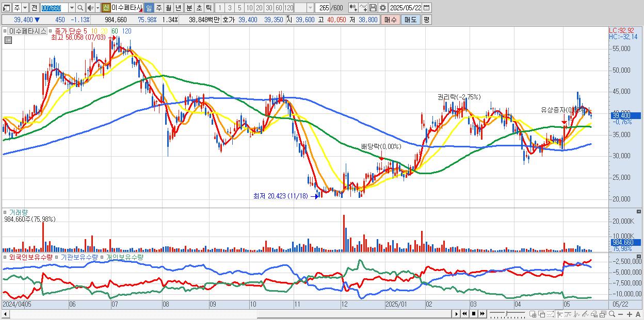Click the 이수페타시스 chart legend label

coord(27,31)
